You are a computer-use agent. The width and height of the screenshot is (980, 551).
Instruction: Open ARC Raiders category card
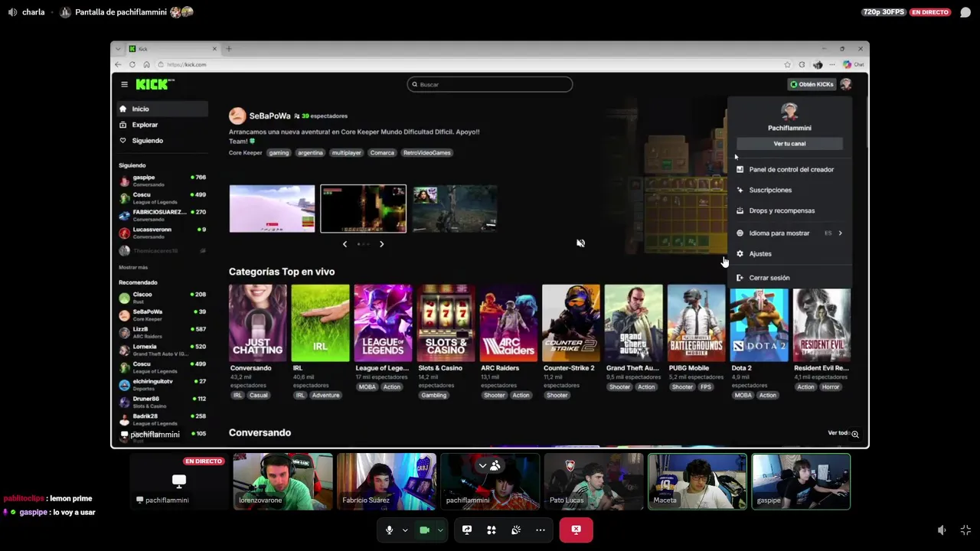coord(508,323)
